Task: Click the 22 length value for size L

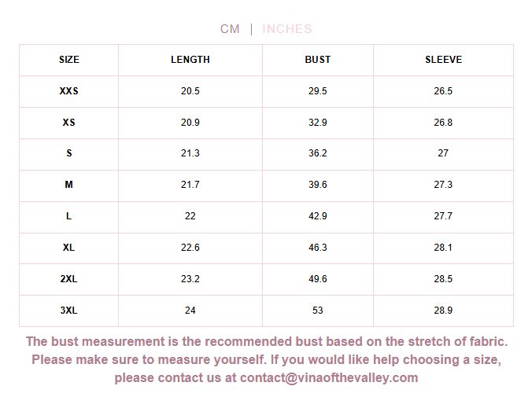Action: (190, 216)
